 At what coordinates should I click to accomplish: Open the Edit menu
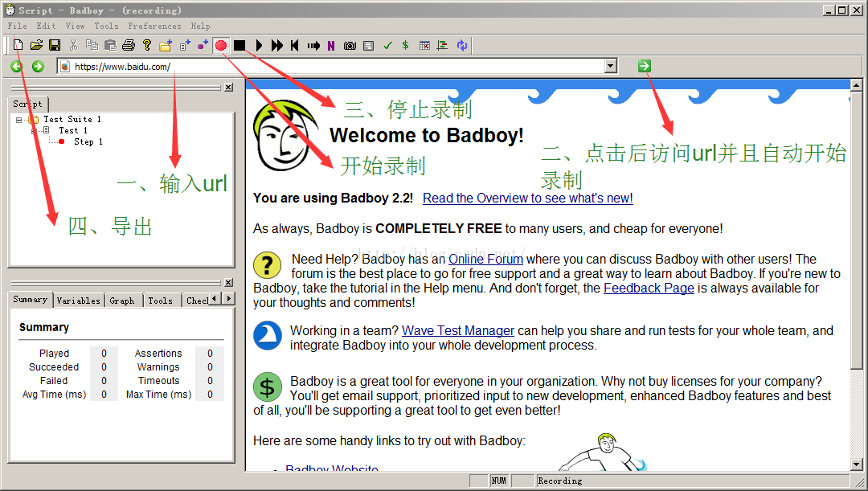tap(46, 26)
